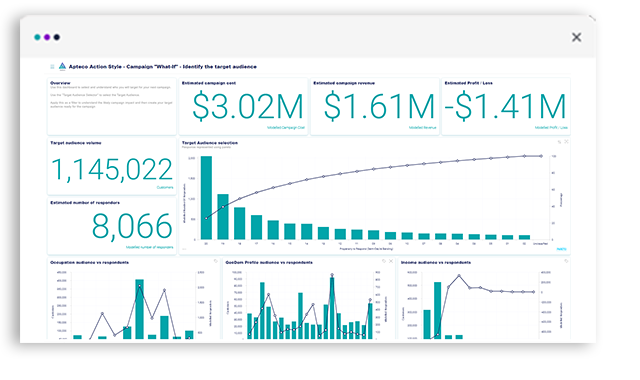This screenshot has height=380, width=640.
Task: Click the $1.61M estimated campaign revenue value
Action: [379, 107]
